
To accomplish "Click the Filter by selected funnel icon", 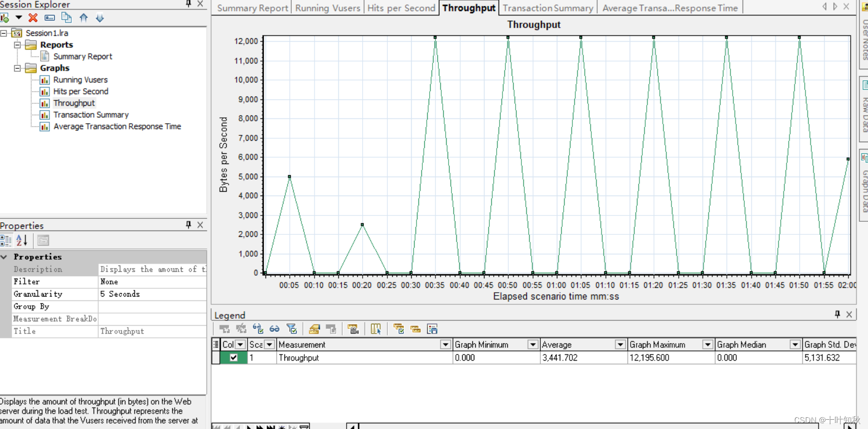I will coord(292,329).
